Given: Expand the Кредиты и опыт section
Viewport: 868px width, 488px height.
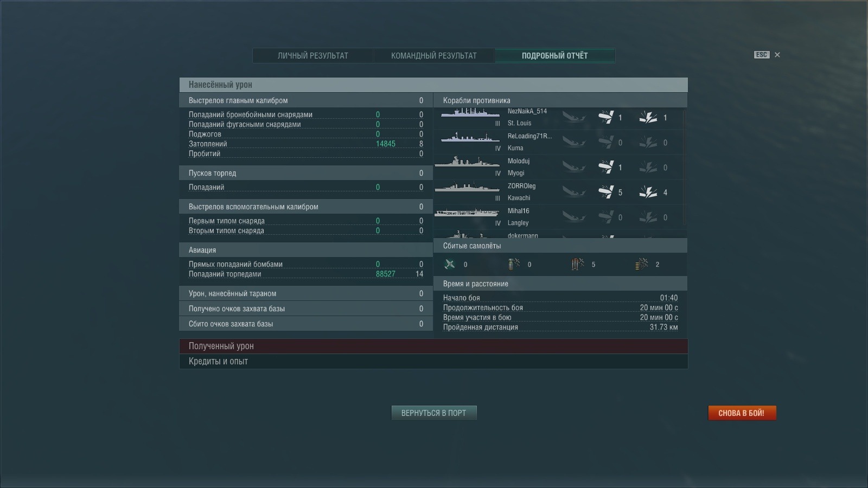Looking at the screenshot, I should [433, 361].
